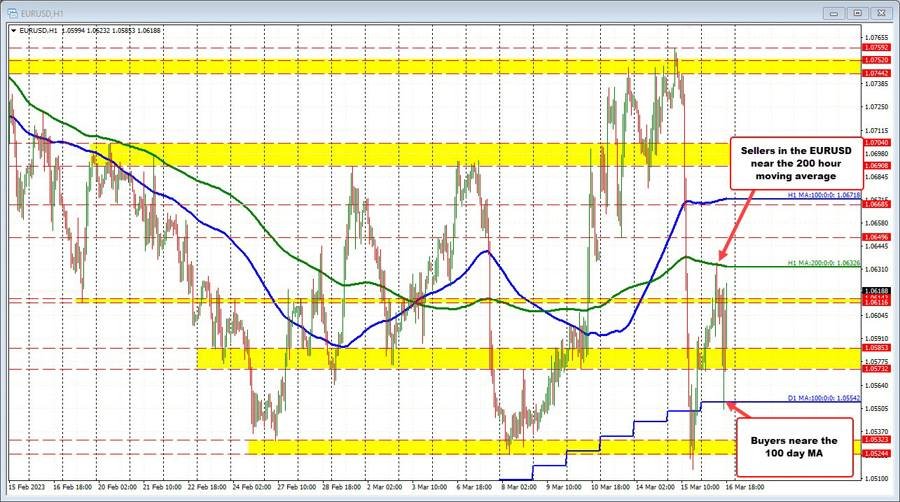Select the 'Sellers in the EURUSD' annotation box
The width and height of the screenshot is (900, 502).
794,162
